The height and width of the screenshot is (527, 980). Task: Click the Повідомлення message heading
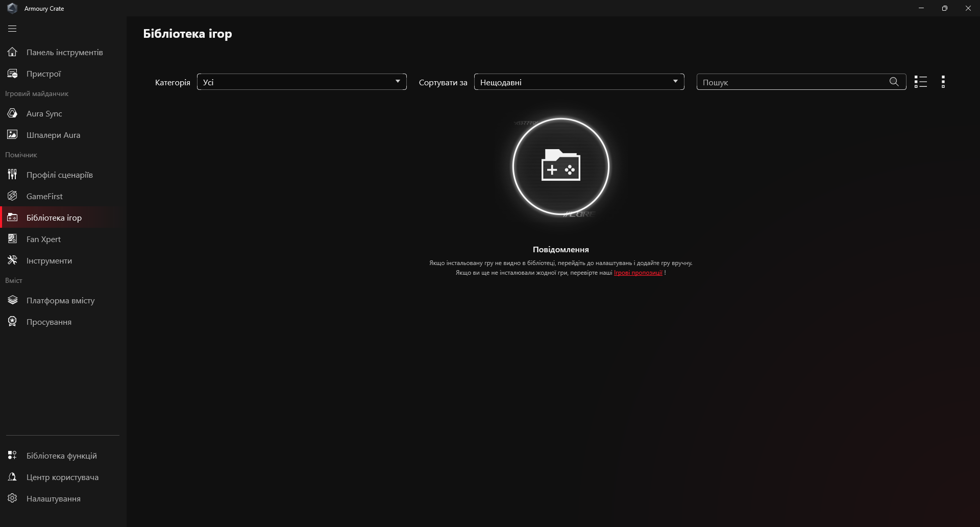coord(561,250)
